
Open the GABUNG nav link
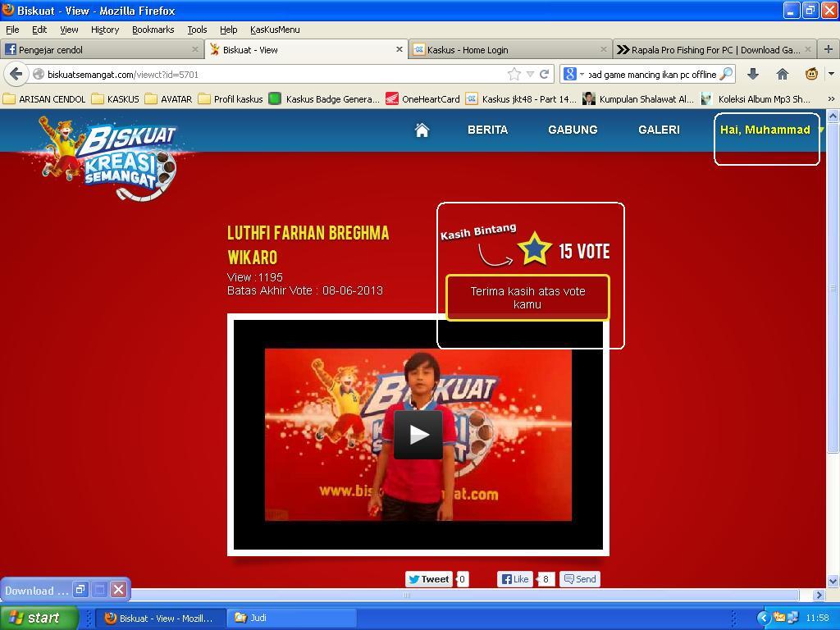(x=573, y=130)
